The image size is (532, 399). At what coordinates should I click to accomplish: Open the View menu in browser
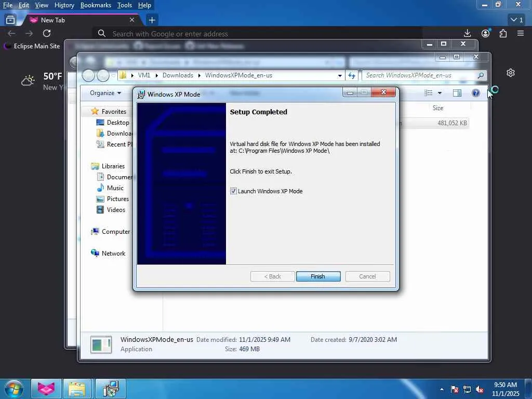tap(42, 5)
